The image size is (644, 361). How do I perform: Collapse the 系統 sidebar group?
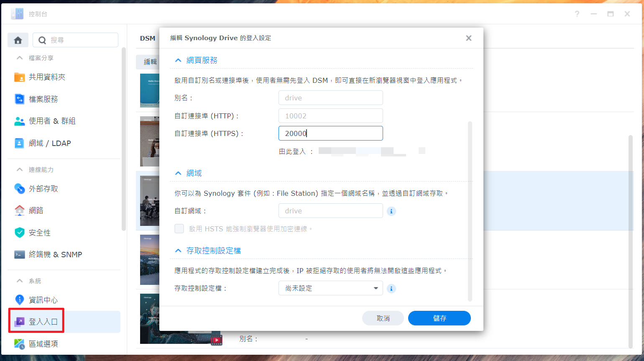click(x=20, y=281)
